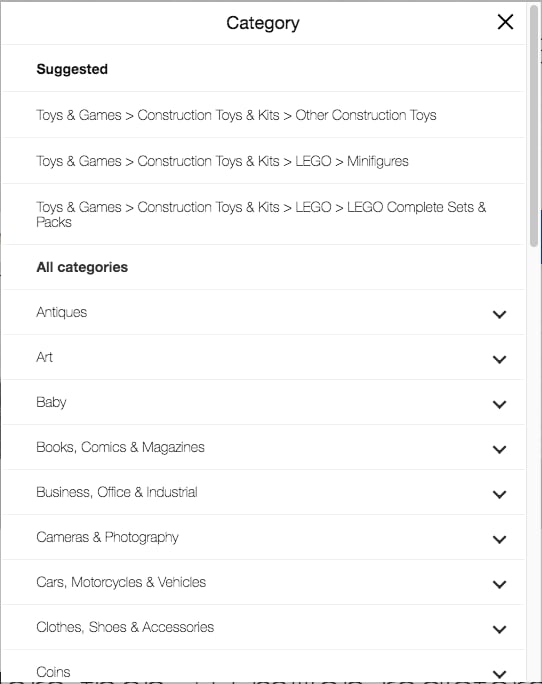This screenshot has height=684, width=542.
Task: Pick LEGO Complete Sets & Packs suggestion
Action: pyautogui.click(x=263, y=214)
